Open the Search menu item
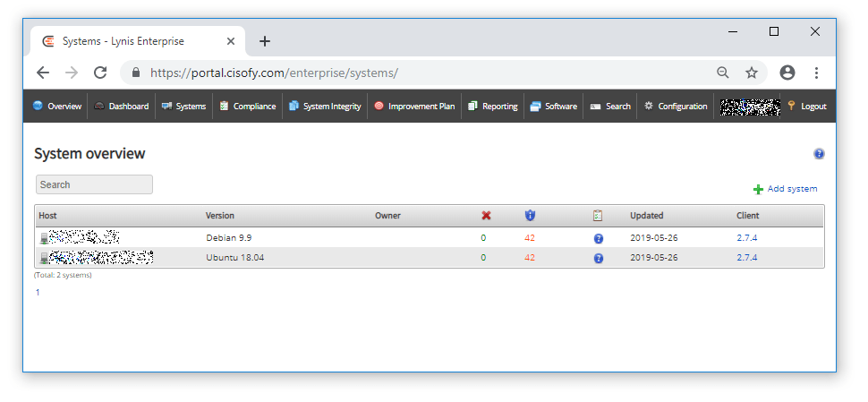The height and width of the screenshot is (402, 868). click(x=610, y=107)
